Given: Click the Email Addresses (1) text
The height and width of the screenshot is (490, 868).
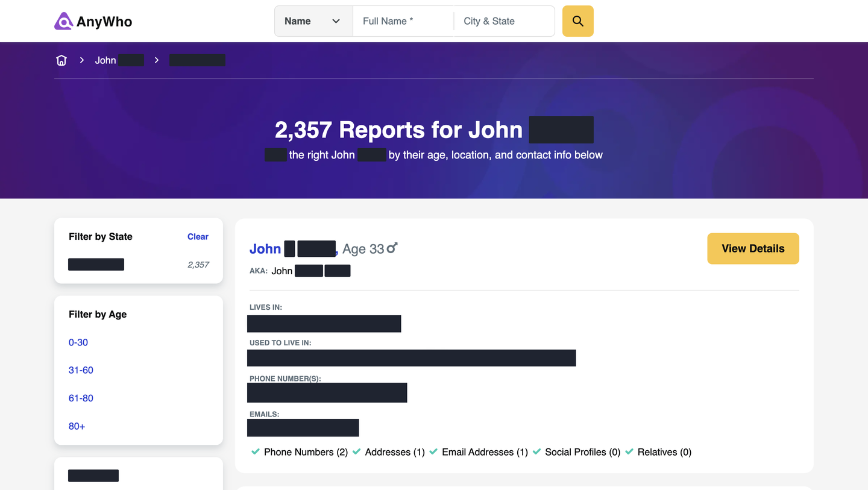Looking at the screenshot, I should [485, 452].
